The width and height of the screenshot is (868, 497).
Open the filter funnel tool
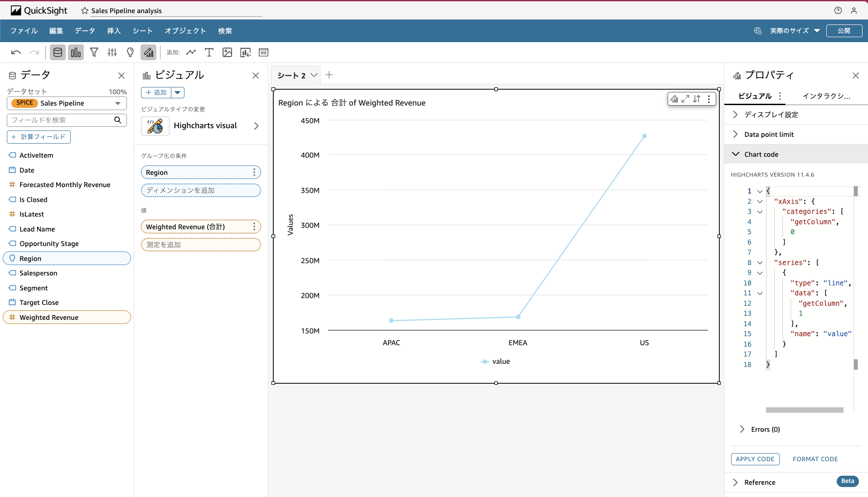pyautogui.click(x=94, y=53)
